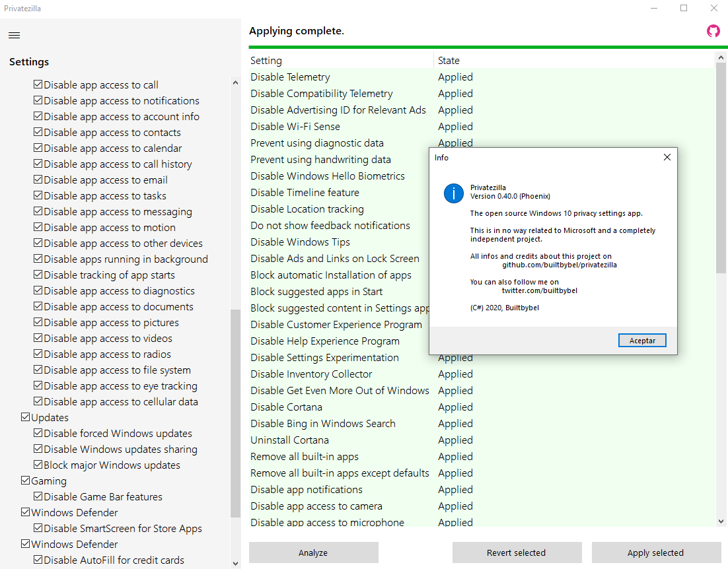Toggle Disable app access to videos
Image resolution: width=728 pixels, height=569 pixels.
point(38,337)
